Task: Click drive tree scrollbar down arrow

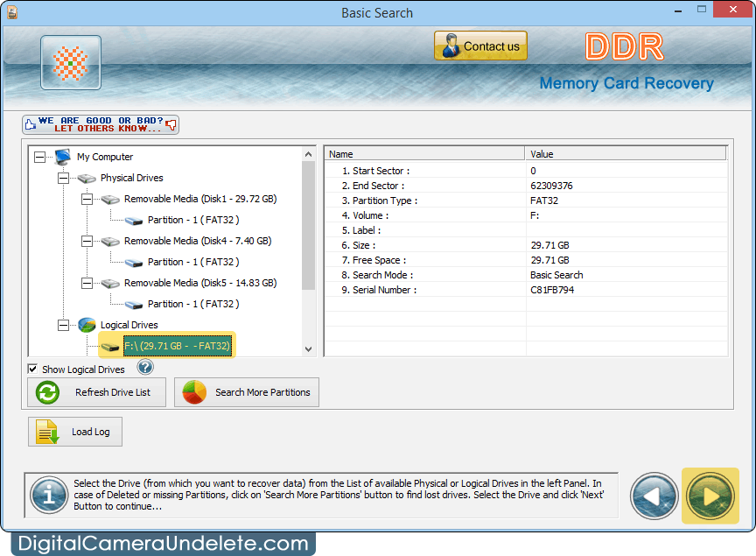Action: point(309,349)
